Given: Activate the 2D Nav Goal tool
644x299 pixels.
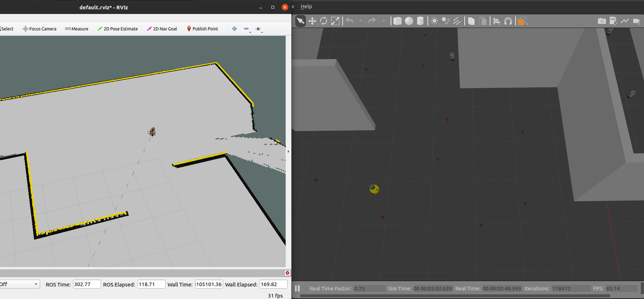Looking at the screenshot, I should 162,29.
